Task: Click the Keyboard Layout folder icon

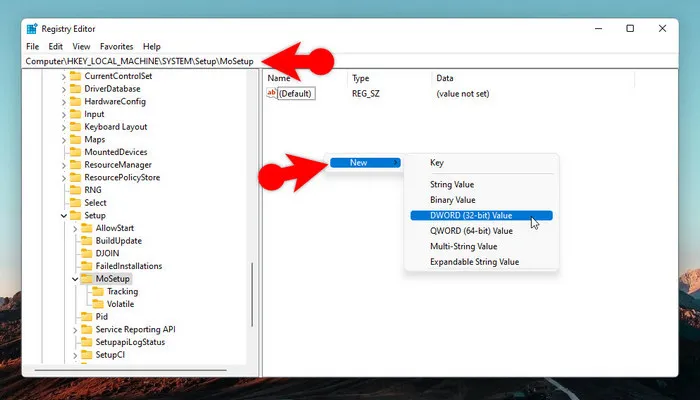Action: point(73,127)
